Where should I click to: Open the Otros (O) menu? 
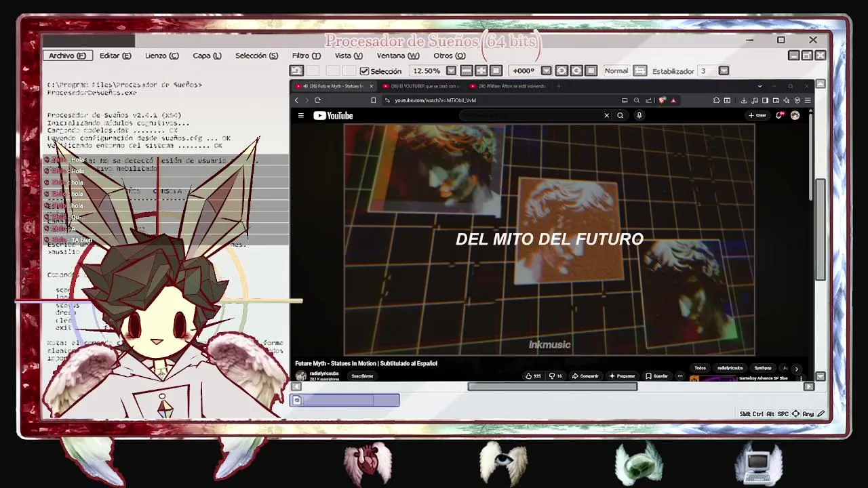point(450,56)
